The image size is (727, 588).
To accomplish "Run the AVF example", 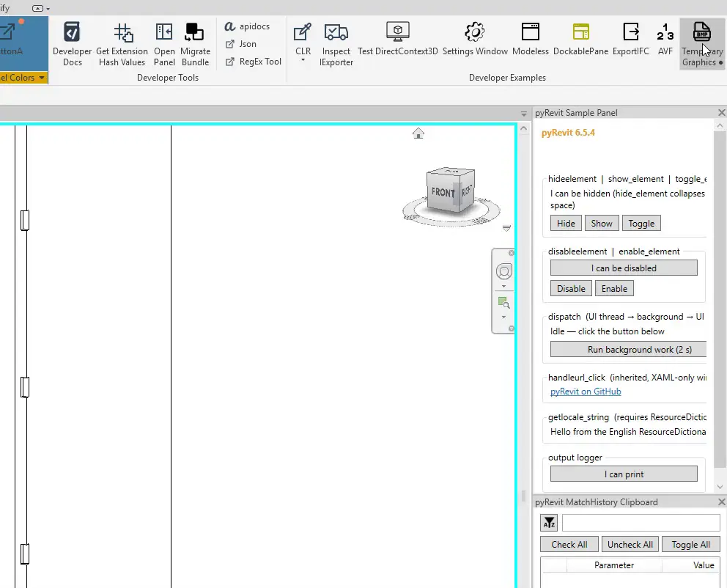I will coord(665,40).
